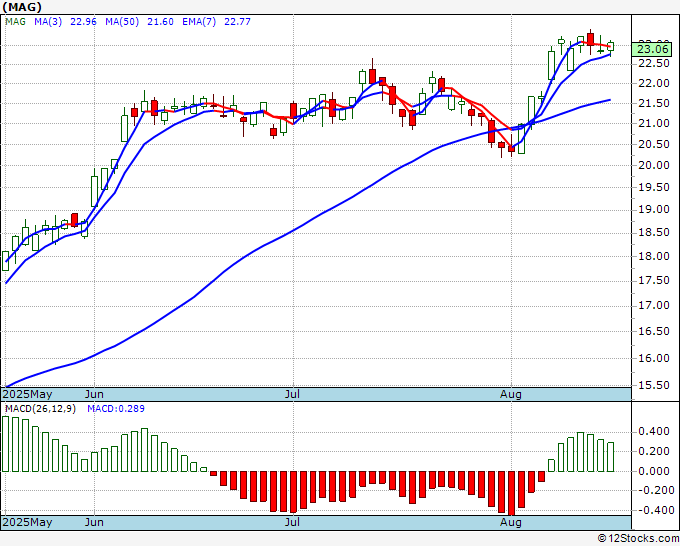Click the 17.50 price axis label
Image resolution: width=680 pixels, height=546 pixels.
tap(654, 281)
